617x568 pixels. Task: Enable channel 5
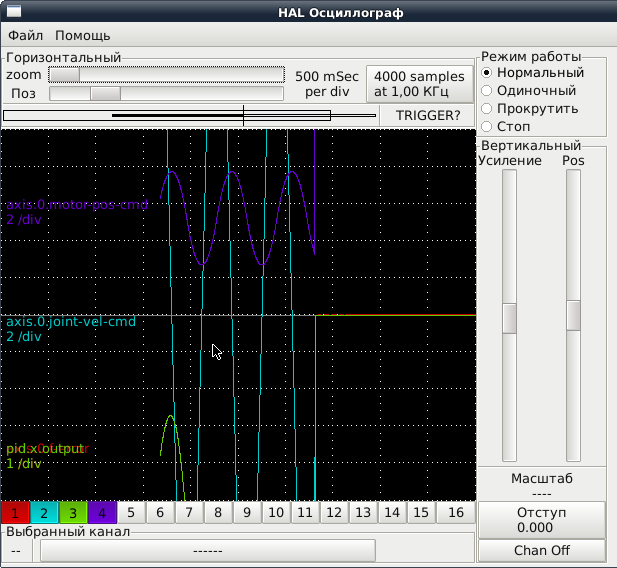(131, 512)
